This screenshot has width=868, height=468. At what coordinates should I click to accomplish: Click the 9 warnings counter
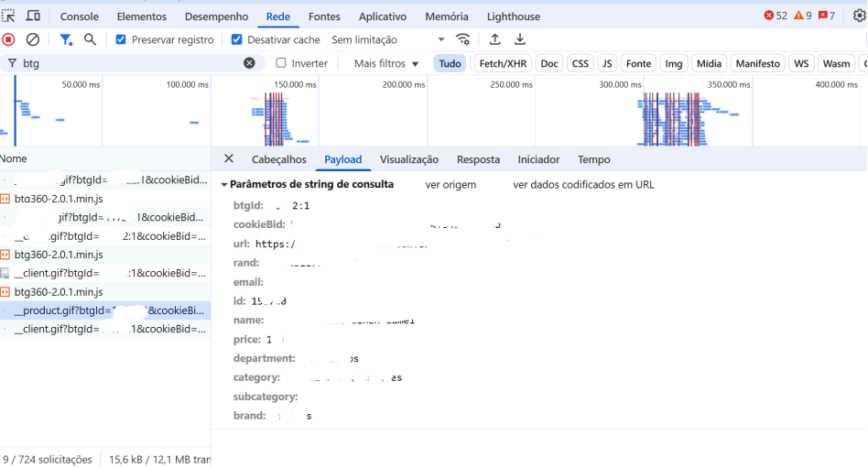[803, 16]
